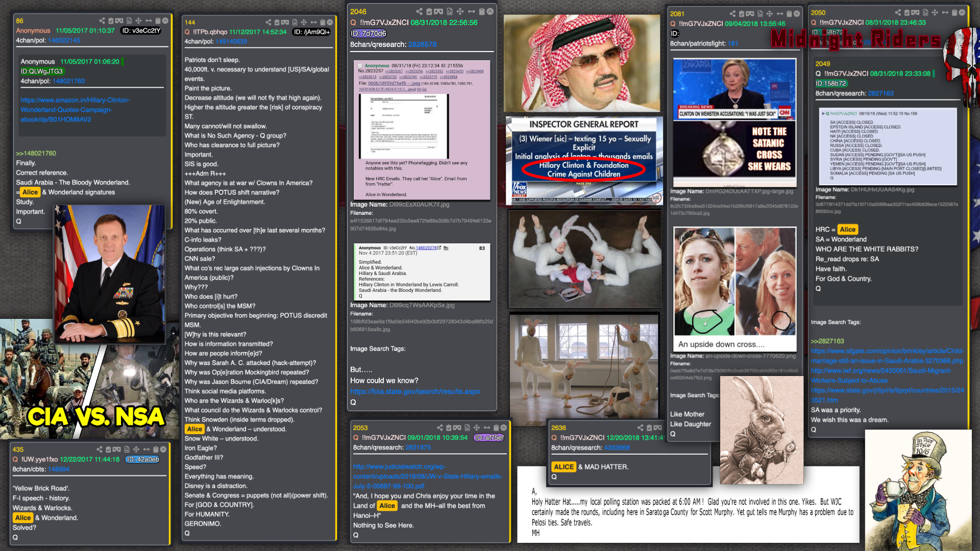
Task: Click the share icon on post 2046
Action: pos(419,11)
